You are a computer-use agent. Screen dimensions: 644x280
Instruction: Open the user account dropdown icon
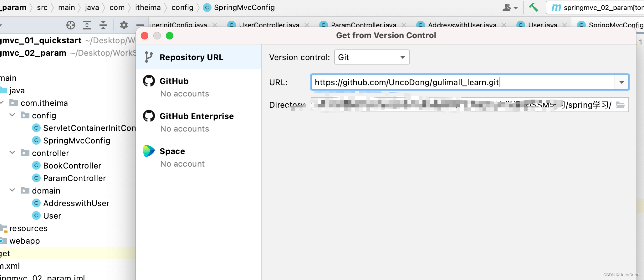[x=510, y=8]
